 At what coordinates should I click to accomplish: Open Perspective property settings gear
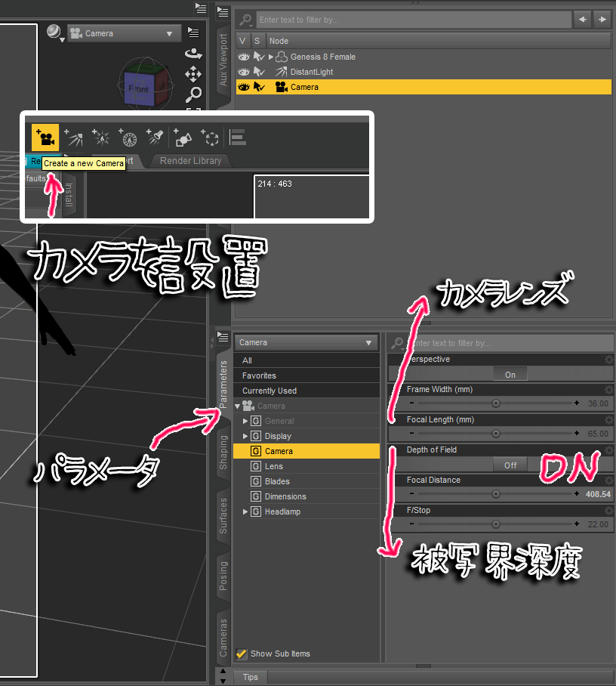tap(609, 360)
